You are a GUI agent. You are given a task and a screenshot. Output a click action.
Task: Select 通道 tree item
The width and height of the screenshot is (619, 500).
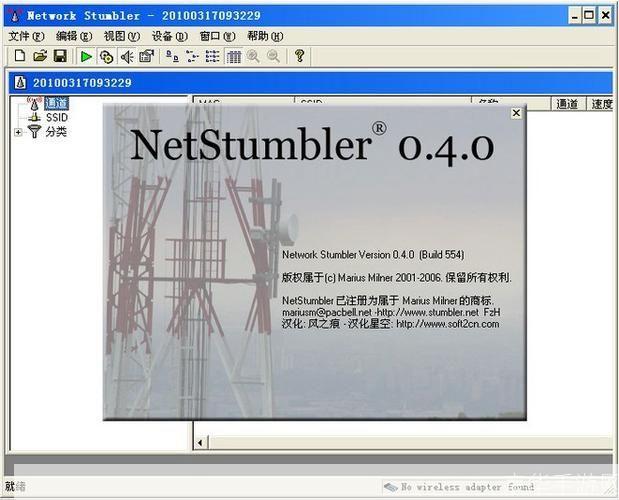tap(56, 103)
